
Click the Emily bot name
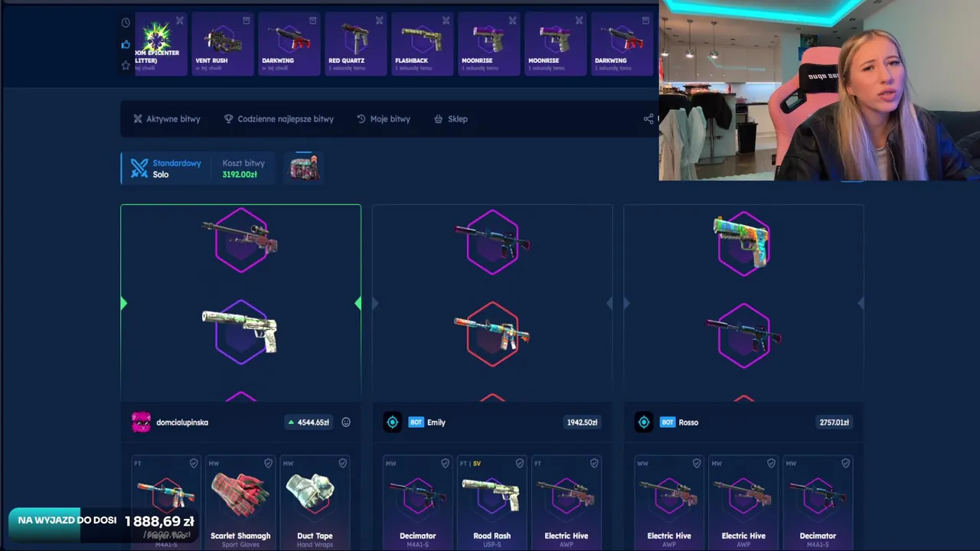pyautogui.click(x=436, y=422)
